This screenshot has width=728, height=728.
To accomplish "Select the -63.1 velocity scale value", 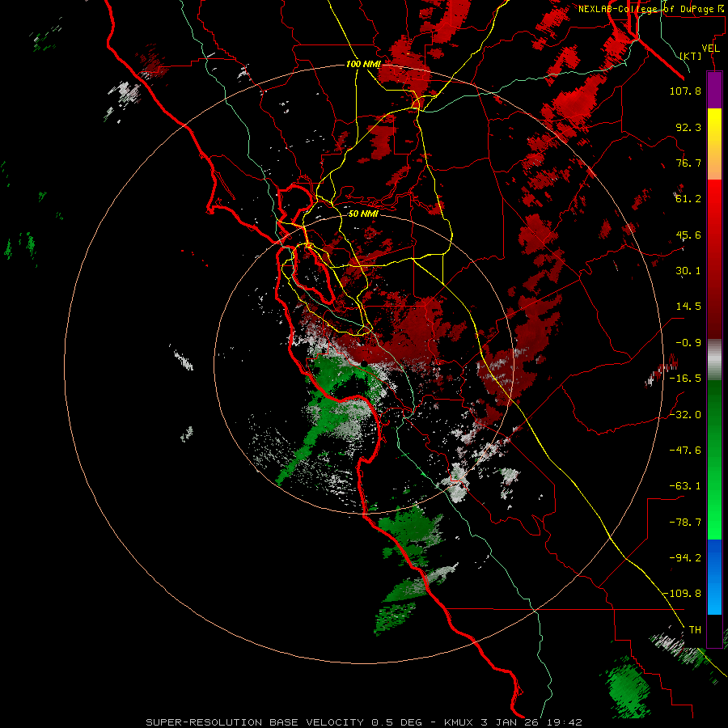I will click(x=685, y=486).
